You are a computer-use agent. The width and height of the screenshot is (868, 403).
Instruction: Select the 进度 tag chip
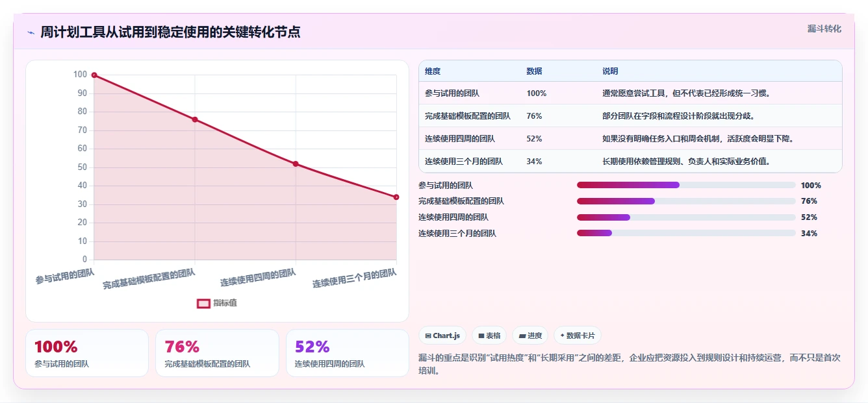click(x=530, y=336)
